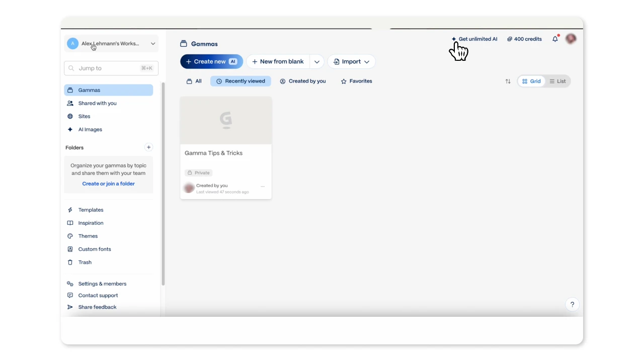Switch to Grid view
Image resolution: width=644 pixels, height=362 pixels.
coord(532,81)
